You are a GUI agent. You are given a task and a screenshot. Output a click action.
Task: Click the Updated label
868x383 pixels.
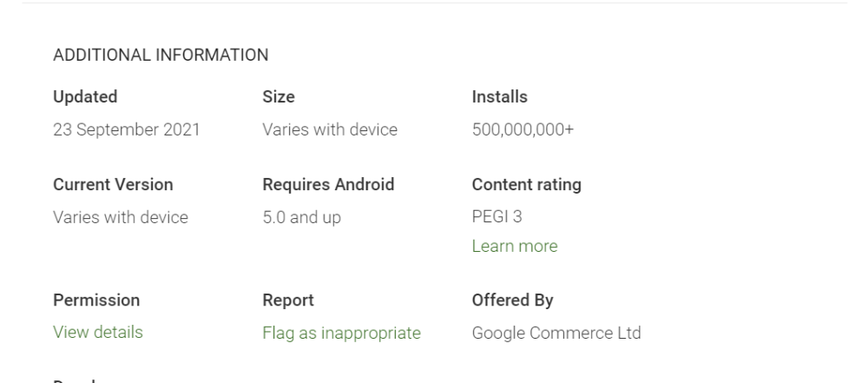click(x=85, y=97)
